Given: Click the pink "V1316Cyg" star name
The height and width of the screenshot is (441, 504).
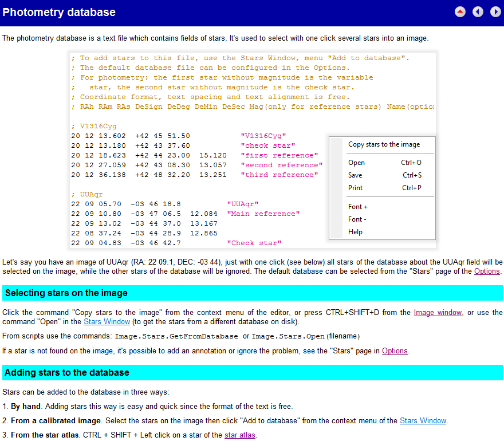Looking at the screenshot, I should (x=263, y=136).
